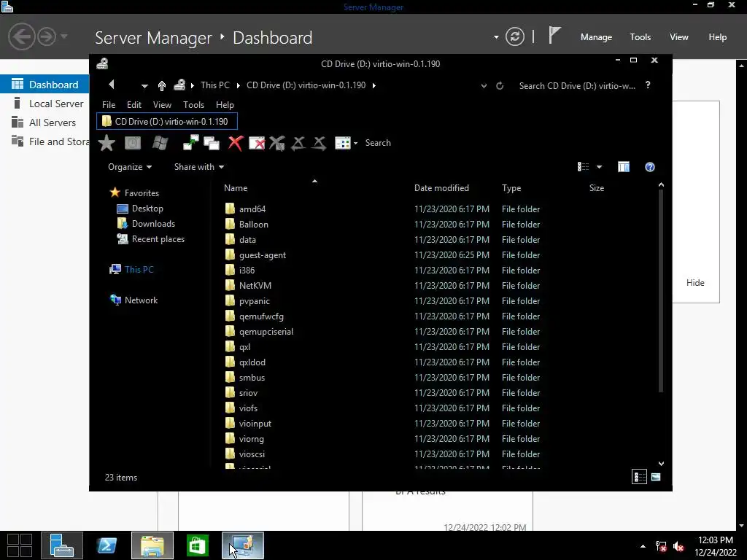Select the CD Drive (D:) folder tab
The height and width of the screenshot is (560, 747).
click(167, 122)
